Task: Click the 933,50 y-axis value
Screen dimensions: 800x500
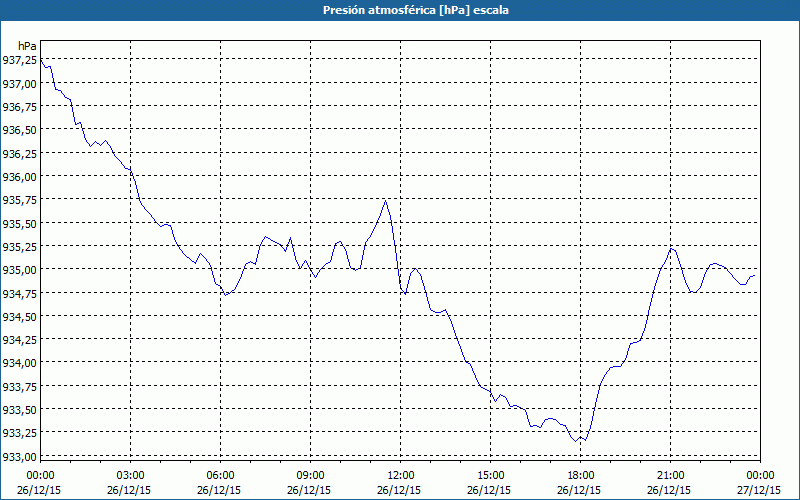Action: pyautogui.click(x=19, y=409)
